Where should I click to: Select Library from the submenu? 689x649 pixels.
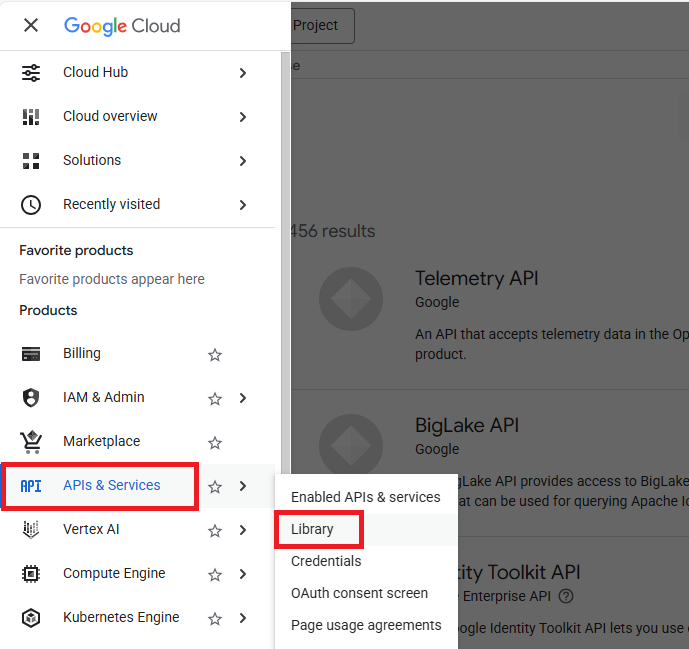pyautogui.click(x=312, y=529)
